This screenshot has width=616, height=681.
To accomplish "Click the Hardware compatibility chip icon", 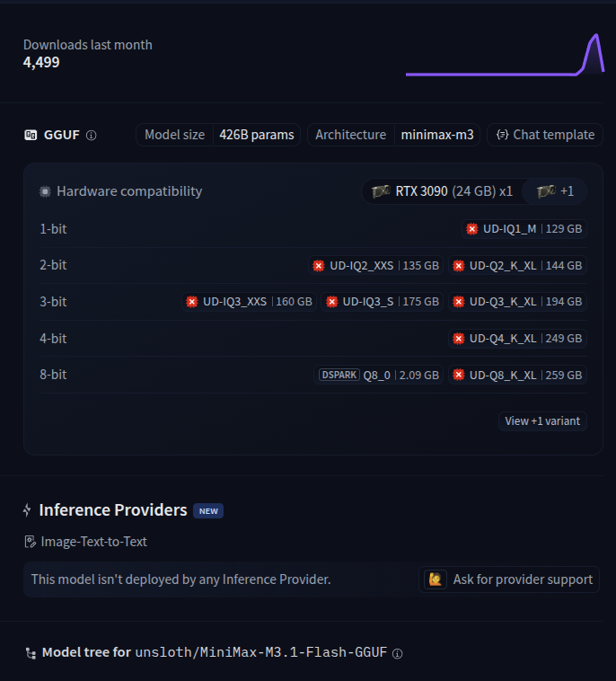I will 45,191.
